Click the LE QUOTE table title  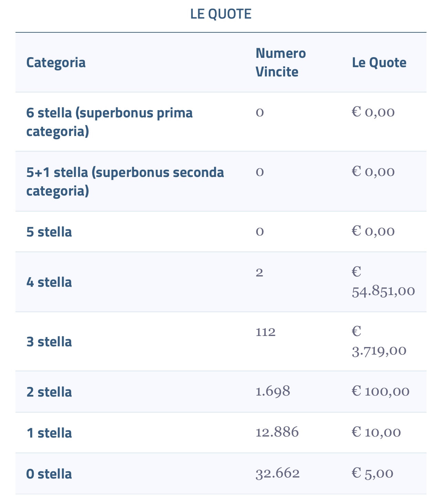221,14
